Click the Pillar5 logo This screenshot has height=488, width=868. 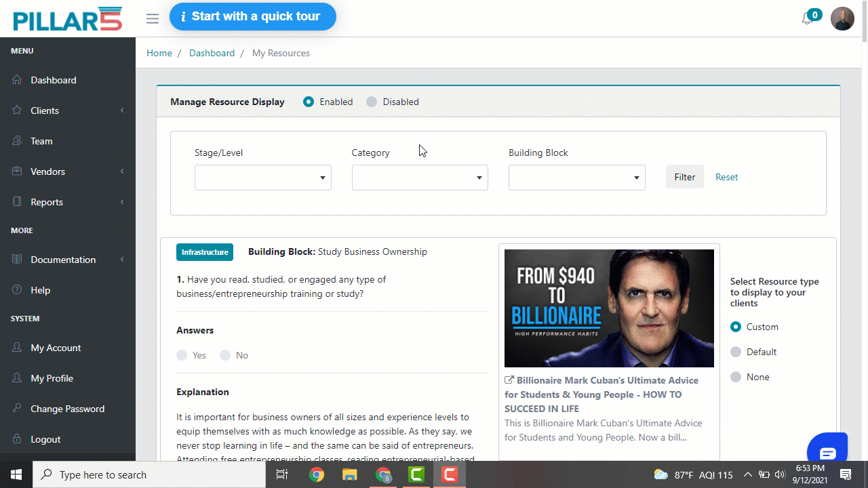tap(68, 18)
